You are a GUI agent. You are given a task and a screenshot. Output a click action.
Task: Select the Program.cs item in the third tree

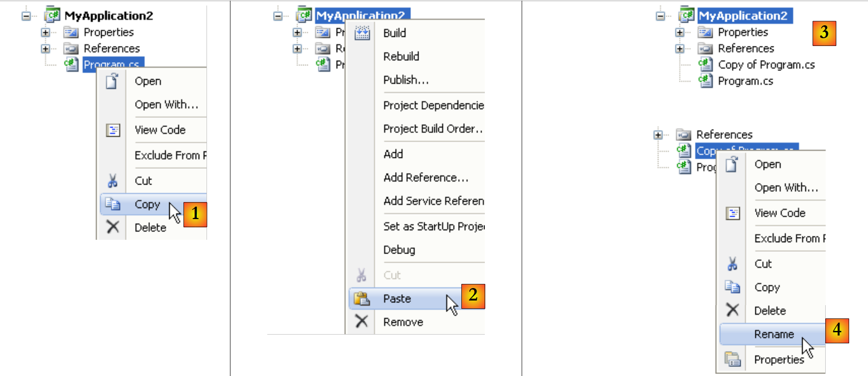click(745, 81)
